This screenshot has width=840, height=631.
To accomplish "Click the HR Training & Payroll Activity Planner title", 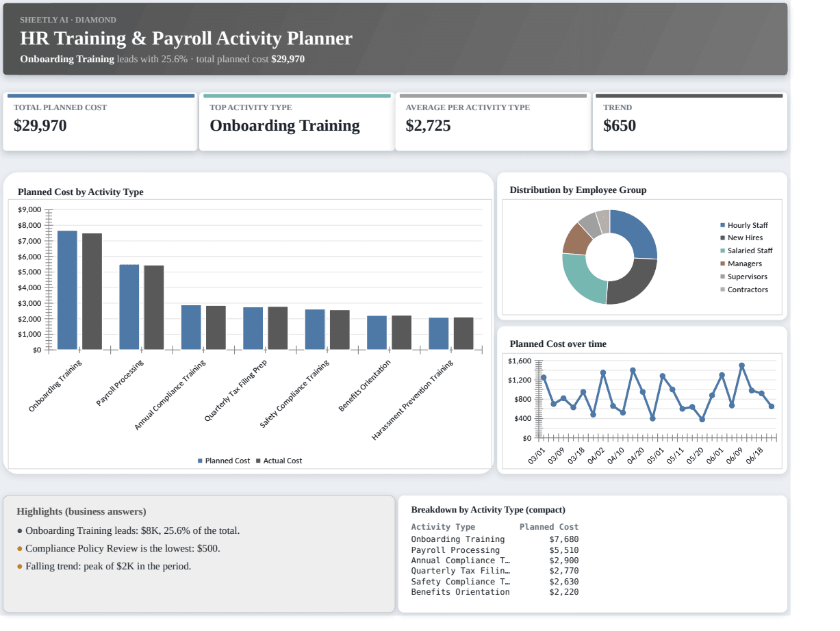I will point(186,38).
